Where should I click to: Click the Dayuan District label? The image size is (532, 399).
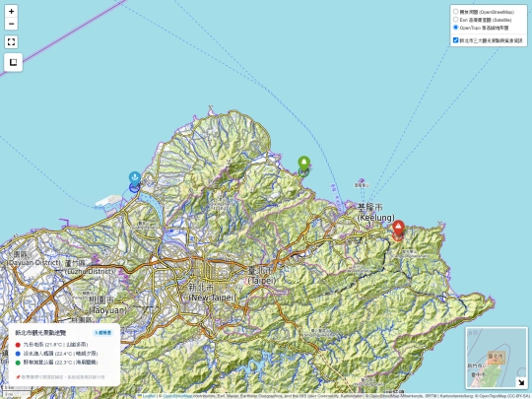point(33,258)
